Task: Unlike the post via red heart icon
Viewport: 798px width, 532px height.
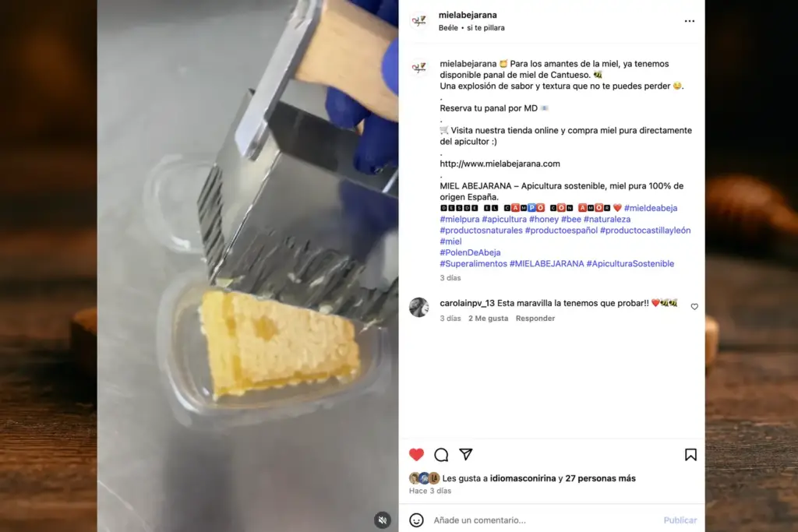Action: tap(416, 455)
